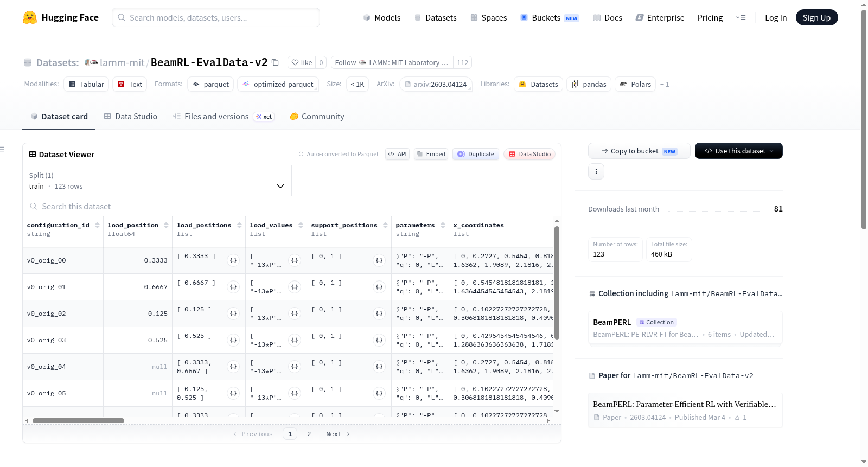Sort by the load_position column
The height and width of the screenshot is (467, 868).
click(166, 225)
